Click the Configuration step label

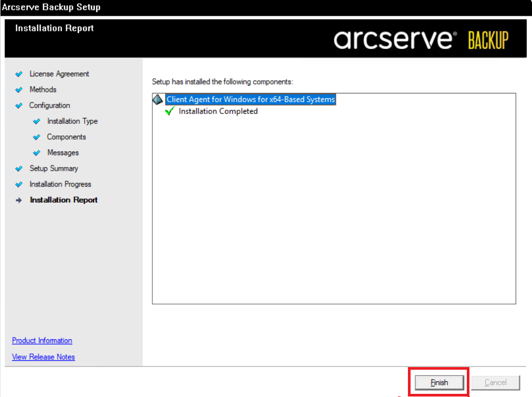[x=49, y=106]
